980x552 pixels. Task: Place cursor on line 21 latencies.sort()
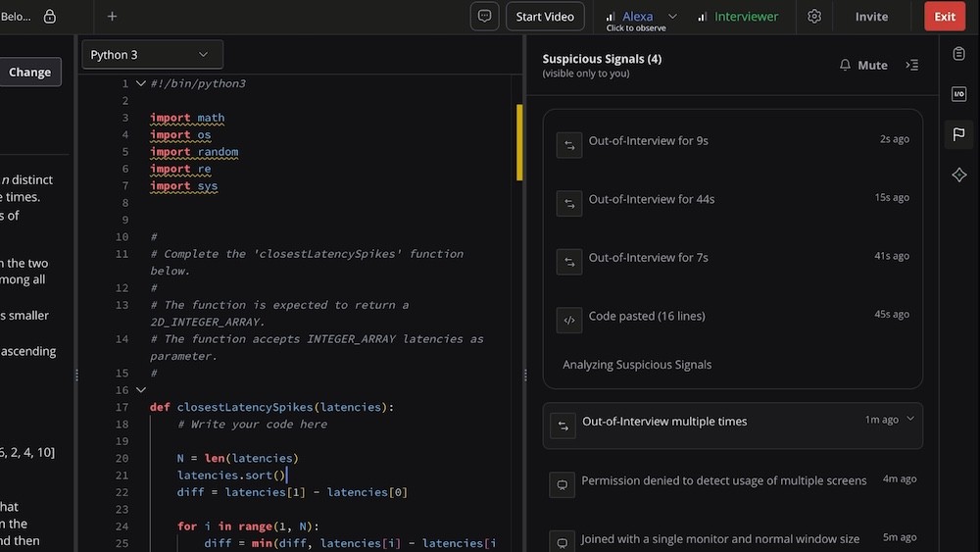coord(231,476)
